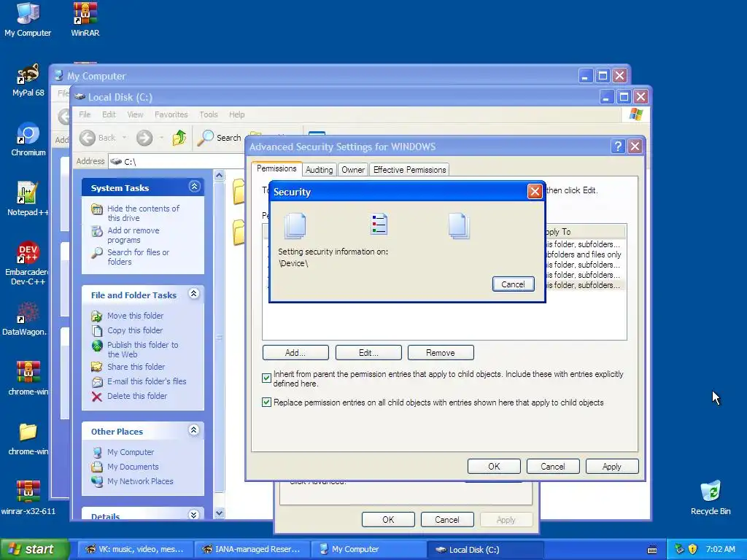Click Remove permission entry button

click(440, 353)
